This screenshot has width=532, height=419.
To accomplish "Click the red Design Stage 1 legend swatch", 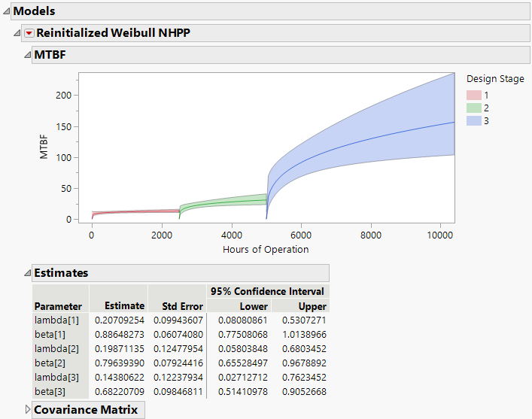I will tap(473, 96).
